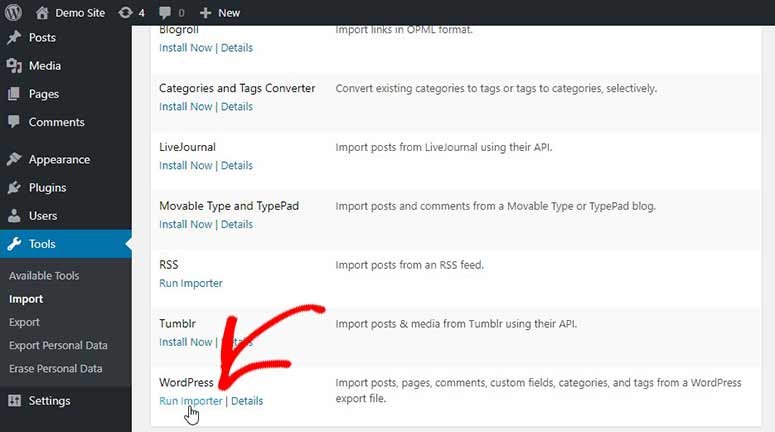Click the Categories converter description text
Viewport: 775px width, 432px height.
coord(496,88)
